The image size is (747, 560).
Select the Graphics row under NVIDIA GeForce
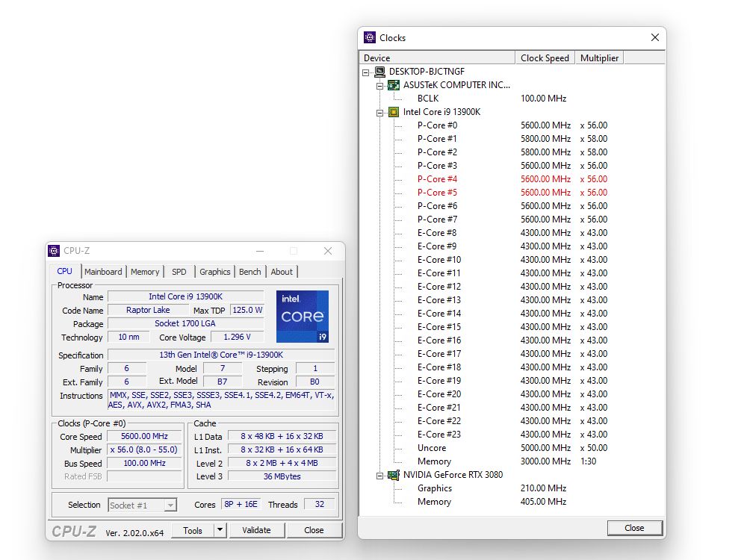click(x=512, y=488)
